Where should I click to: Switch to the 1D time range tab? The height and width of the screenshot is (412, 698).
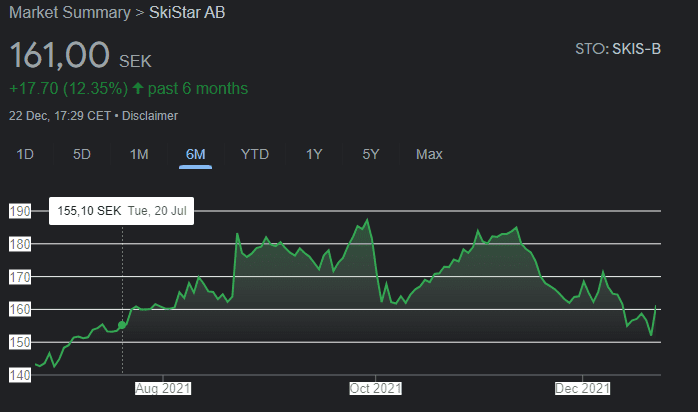(x=25, y=154)
